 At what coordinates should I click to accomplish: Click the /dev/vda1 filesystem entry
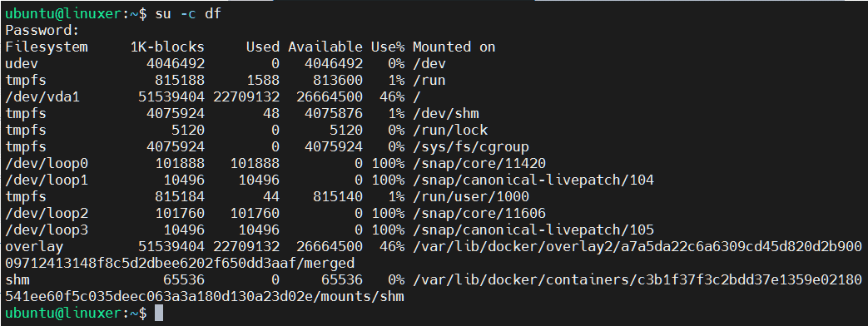click(42, 96)
